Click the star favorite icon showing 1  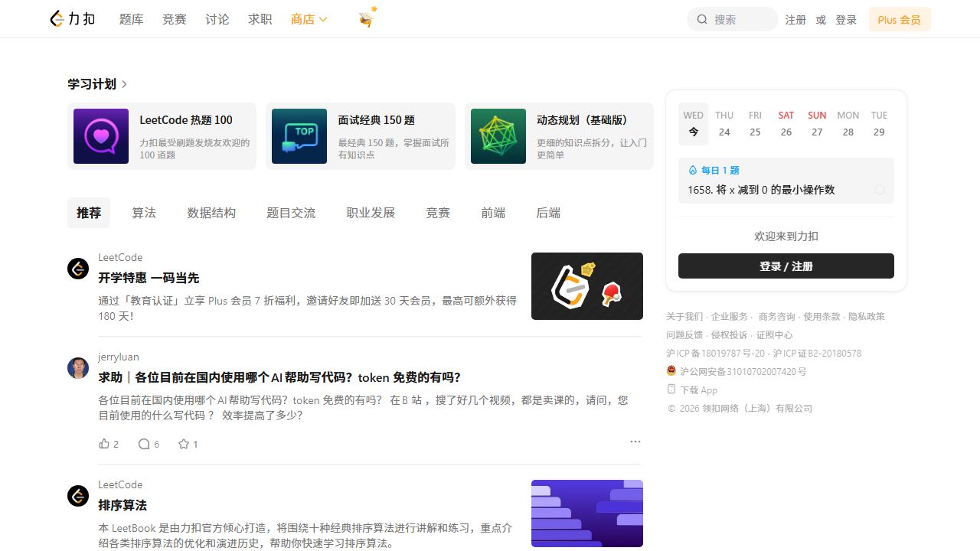184,444
